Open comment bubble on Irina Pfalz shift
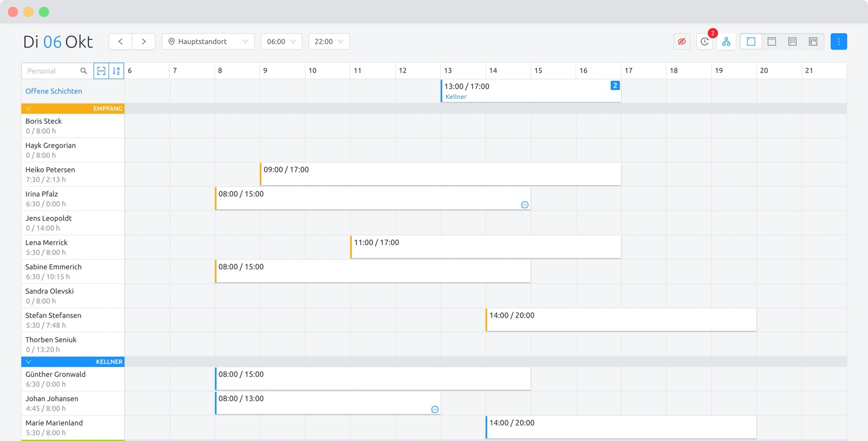The width and height of the screenshot is (868, 441). coord(524,205)
